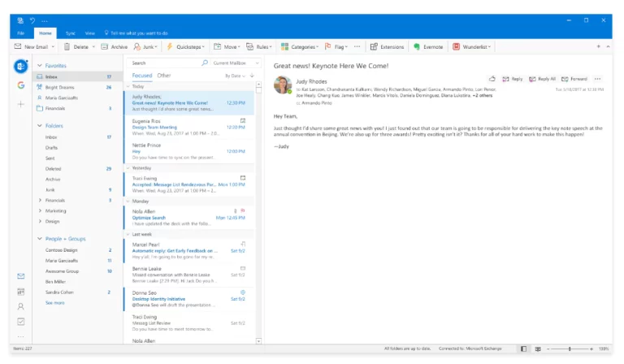
Task: Collapse the ribbon with the chevron
Action: coord(608,46)
